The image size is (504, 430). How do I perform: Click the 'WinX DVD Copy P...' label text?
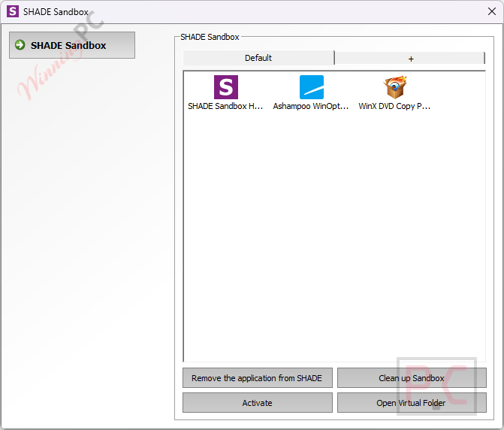394,106
